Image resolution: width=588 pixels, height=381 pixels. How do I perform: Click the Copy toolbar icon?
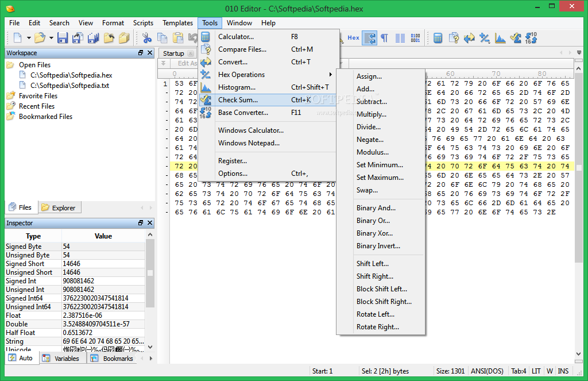163,37
